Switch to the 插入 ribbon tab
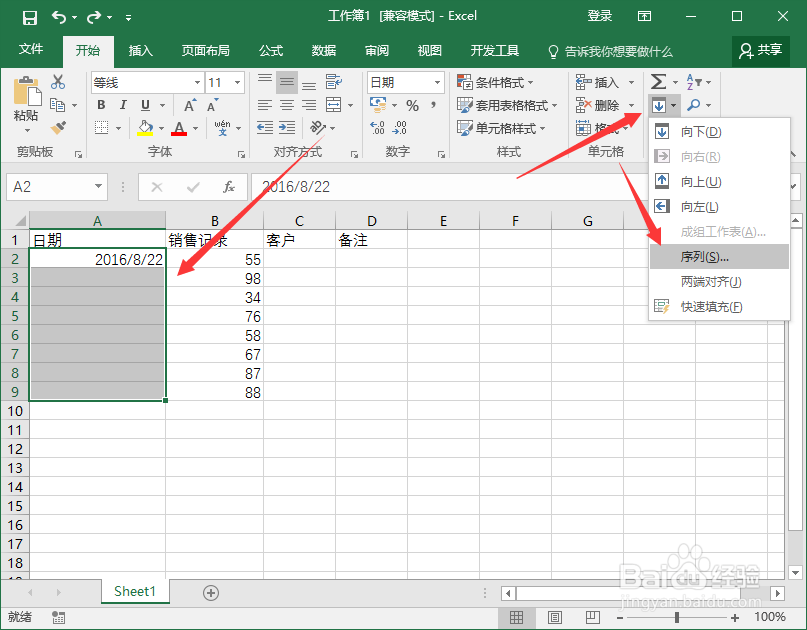807x630 pixels. [x=139, y=51]
